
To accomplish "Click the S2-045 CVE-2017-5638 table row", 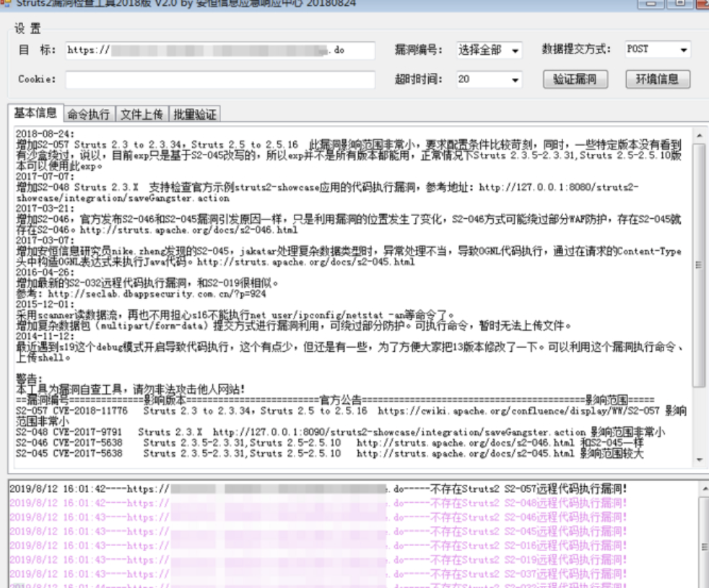I will [x=330, y=453].
